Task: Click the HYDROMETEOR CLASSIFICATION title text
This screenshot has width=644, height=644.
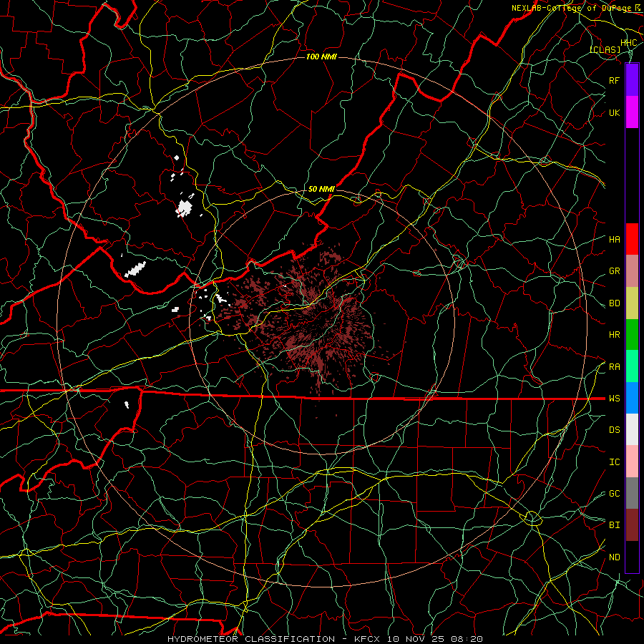Action: coord(251,639)
